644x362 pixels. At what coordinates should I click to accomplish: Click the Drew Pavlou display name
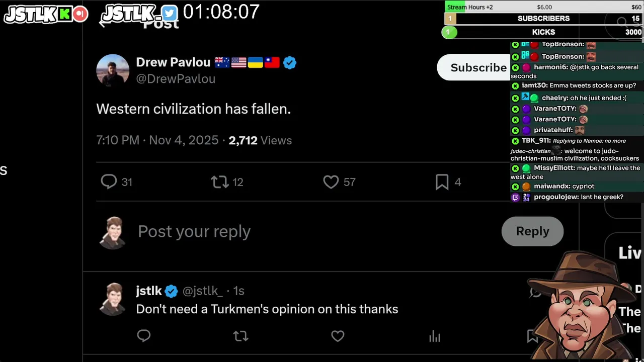173,62
